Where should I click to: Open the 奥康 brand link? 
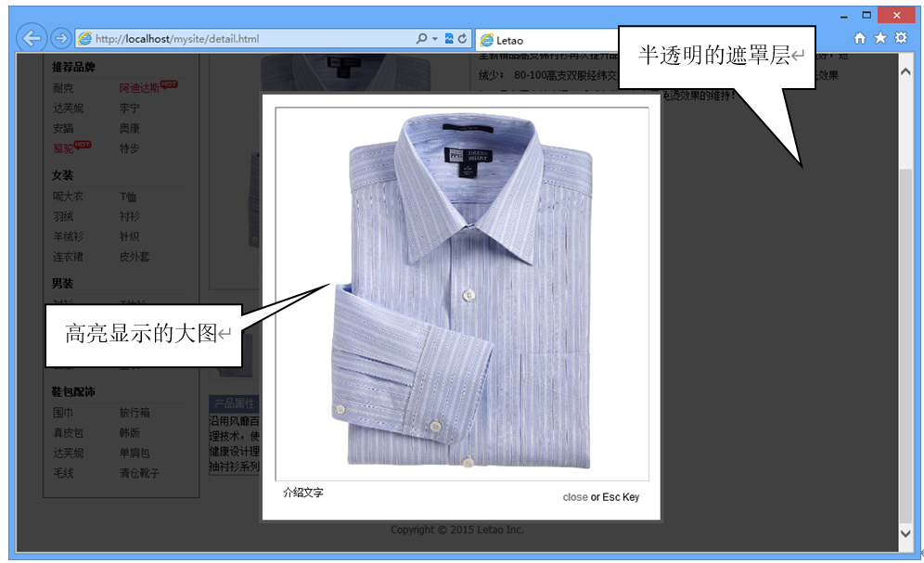tap(130, 128)
